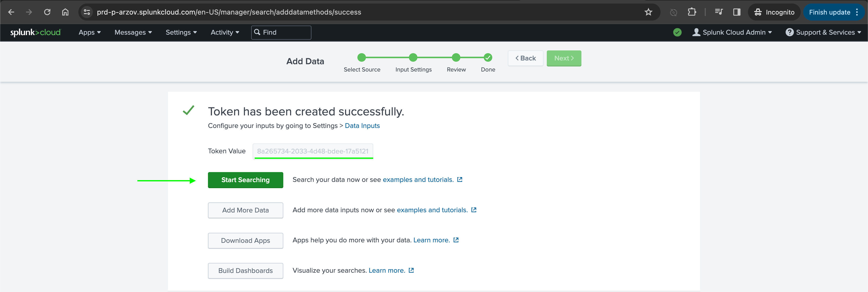Click the Incognito indicator

click(x=774, y=12)
